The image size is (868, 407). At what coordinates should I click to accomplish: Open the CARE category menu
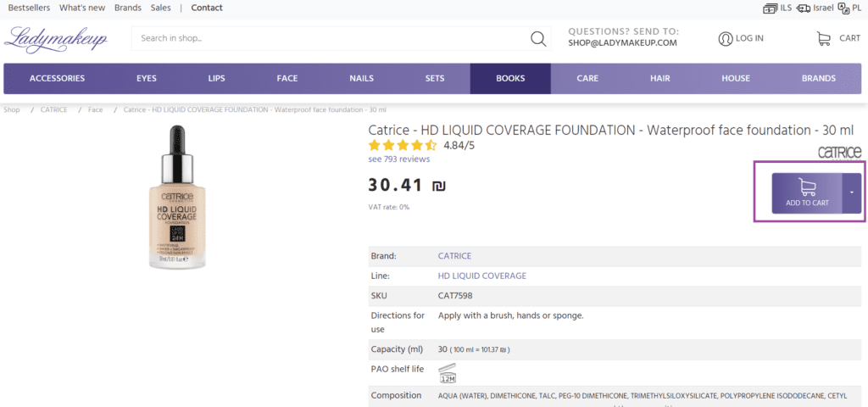click(x=587, y=79)
